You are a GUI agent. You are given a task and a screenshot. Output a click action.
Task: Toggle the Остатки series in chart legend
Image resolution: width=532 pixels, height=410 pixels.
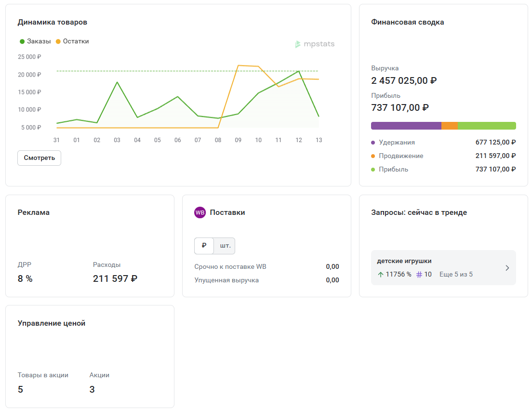72,41
